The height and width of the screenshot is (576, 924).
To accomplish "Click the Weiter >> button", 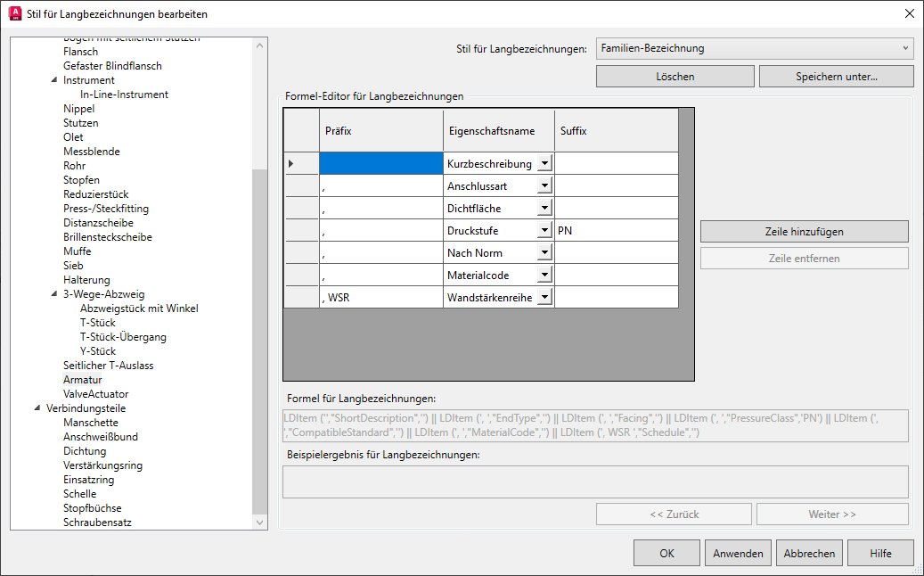I will 832,514.
